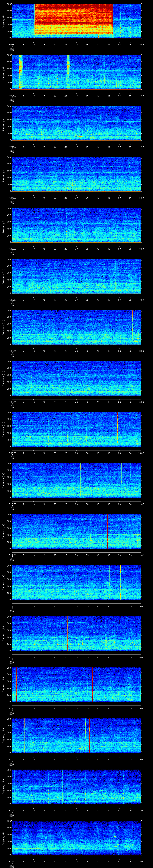153x868 pixels.
Task: Open the 7:06:00 spectrogram panel
Action: (77, 276)
